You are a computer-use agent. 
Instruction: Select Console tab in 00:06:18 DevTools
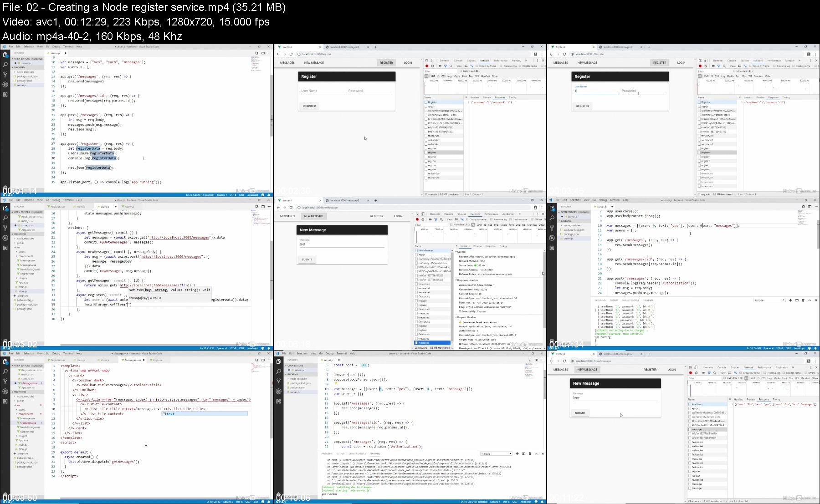[x=449, y=214]
